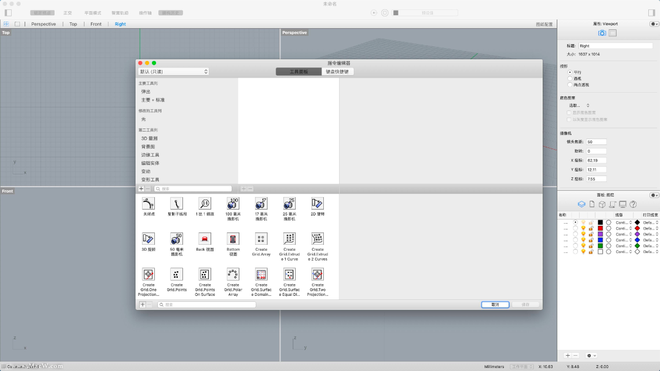Select the 17 mm camera lens command icon

261,204
